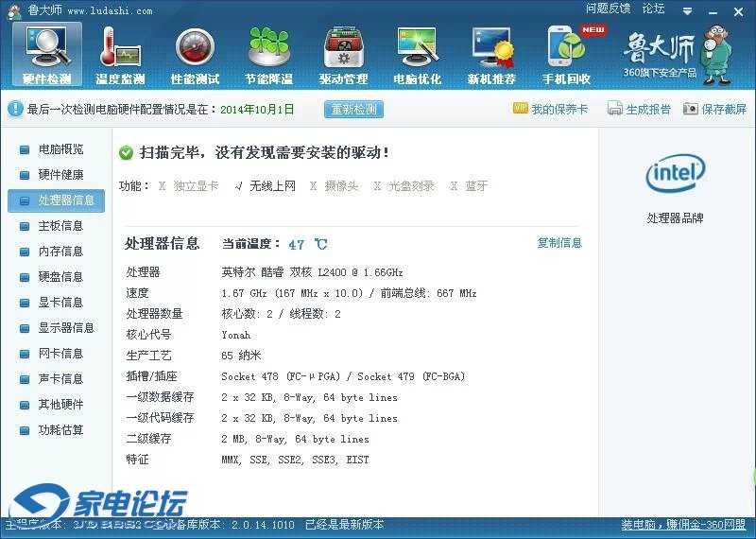Click the Yonah core codename value
756x539 pixels.
[x=235, y=335]
